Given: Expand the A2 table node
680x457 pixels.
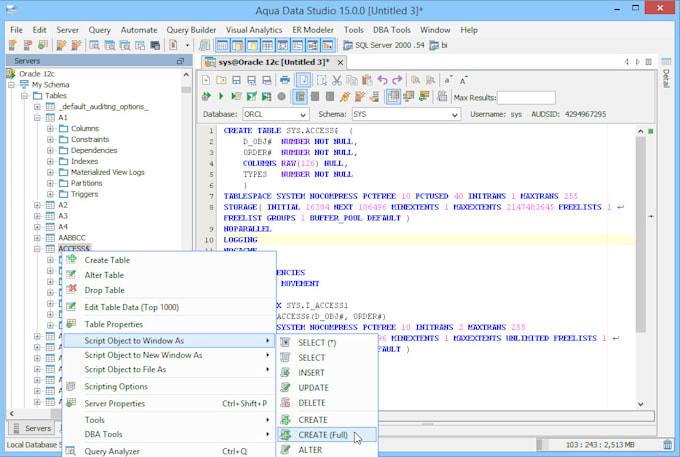Looking at the screenshot, I should 38,205.
